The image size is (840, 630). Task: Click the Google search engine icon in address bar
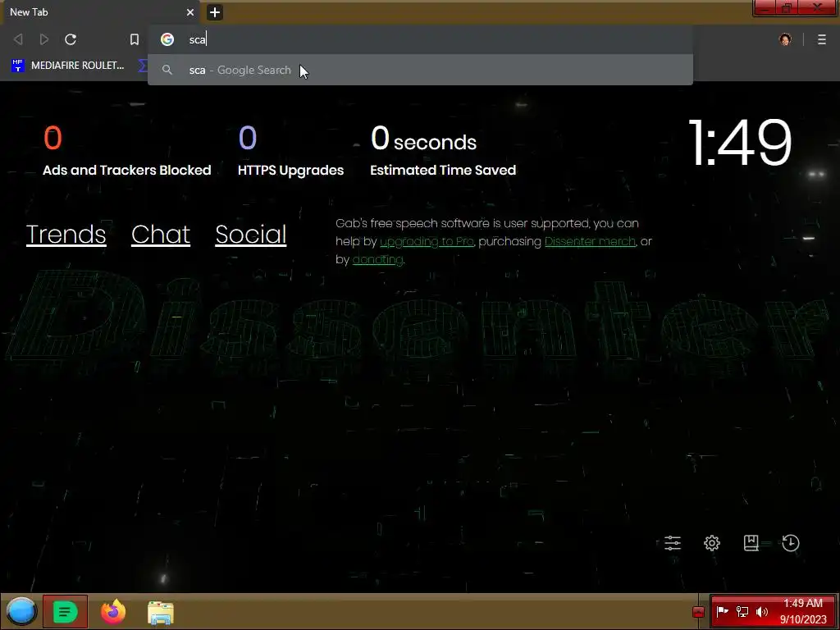[167, 39]
